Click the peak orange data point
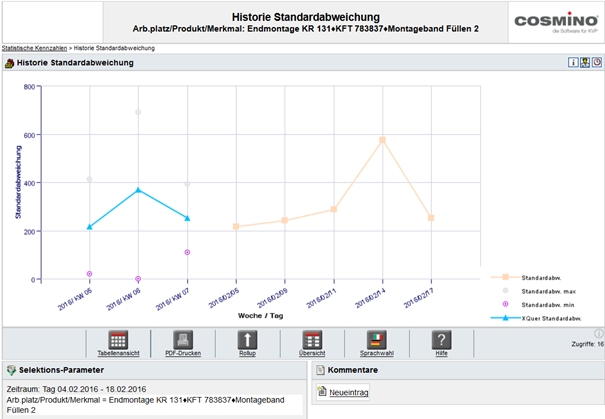 (x=382, y=140)
